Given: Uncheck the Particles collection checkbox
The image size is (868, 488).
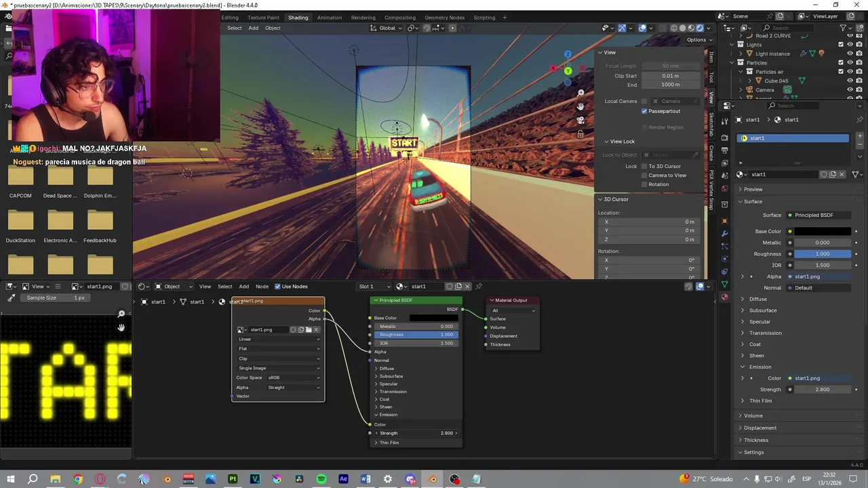Looking at the screenshot, I should pos(841,62).
